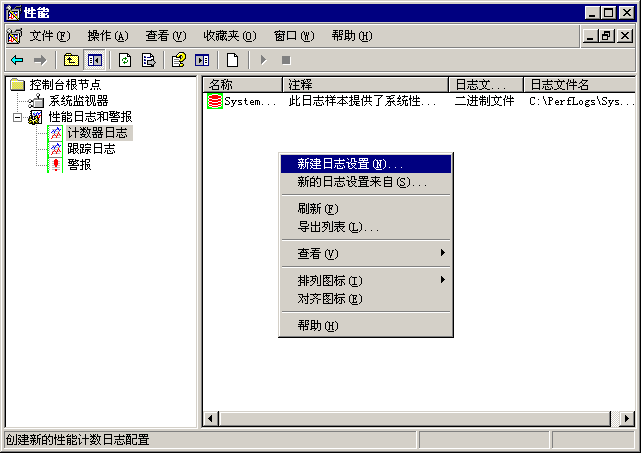Choose 帮助(H) in the context menu
641x453 pixels.
[x=366, y=326]
